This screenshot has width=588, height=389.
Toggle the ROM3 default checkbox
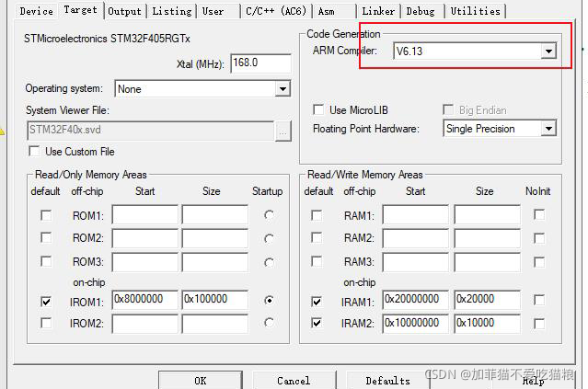click(x=46, y=261)
